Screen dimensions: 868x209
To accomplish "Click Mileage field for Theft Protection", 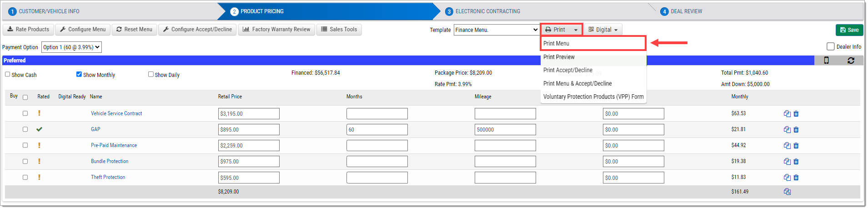I will [x=505, y=178].
